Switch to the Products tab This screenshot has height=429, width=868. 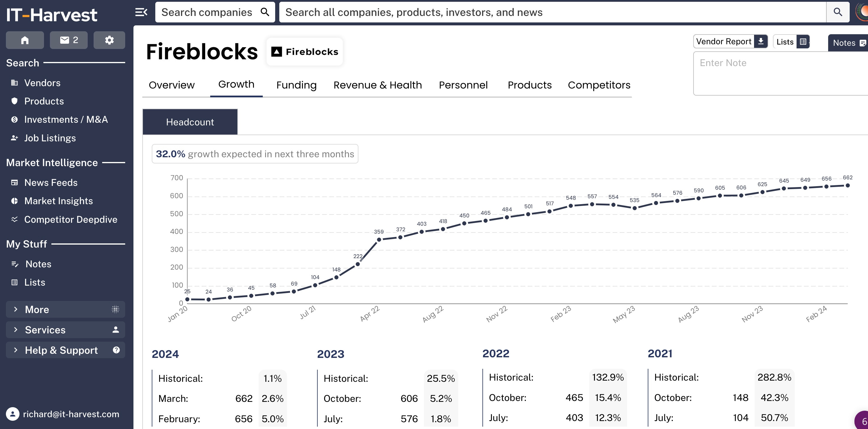(529, 85)
